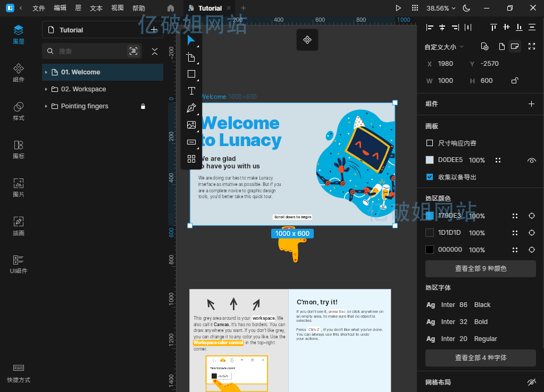The width and height of the screenshot is (544, 392).
Task: Expand the 02. Workspace layer group
Action: (x=46, y=89)
